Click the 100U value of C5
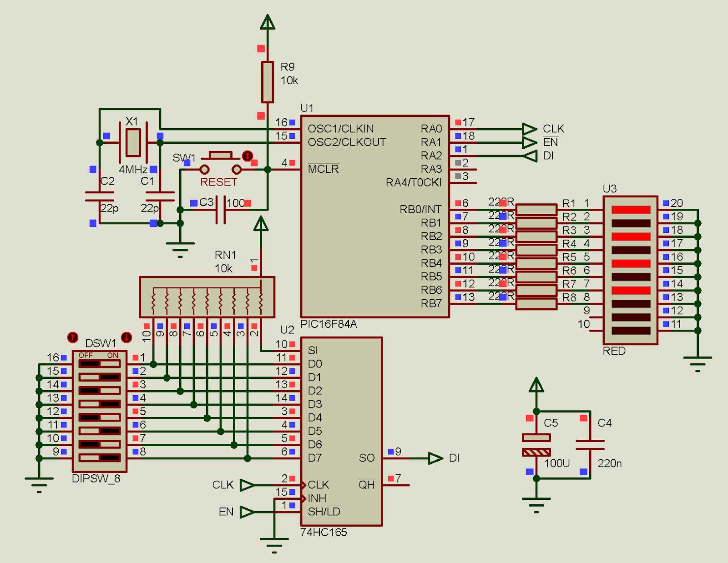Image resolution: width=728 pixels, height=563 pixels. (x=557, y=463)
